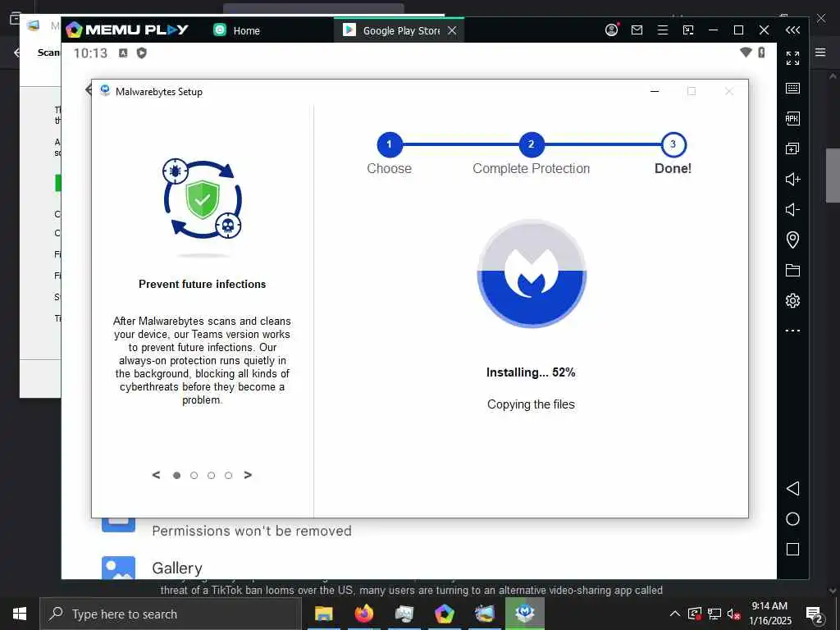Viewport: 840px width, 630px height.
Task: Increase volume with MEmu speaker plus icon
Action: (793, 179)
